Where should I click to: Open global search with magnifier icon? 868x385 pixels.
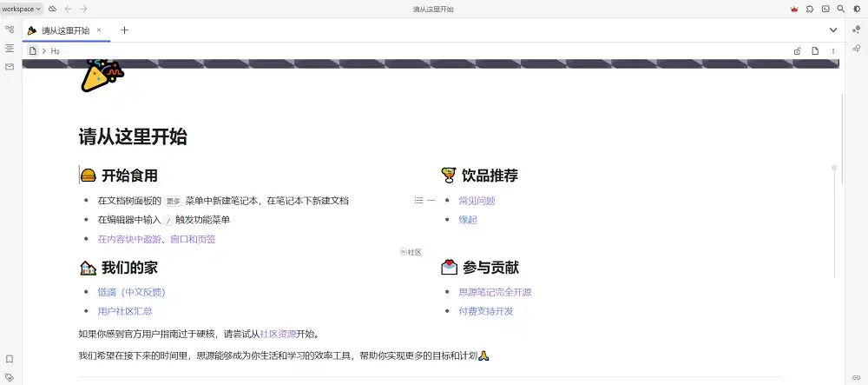[840, 9]
